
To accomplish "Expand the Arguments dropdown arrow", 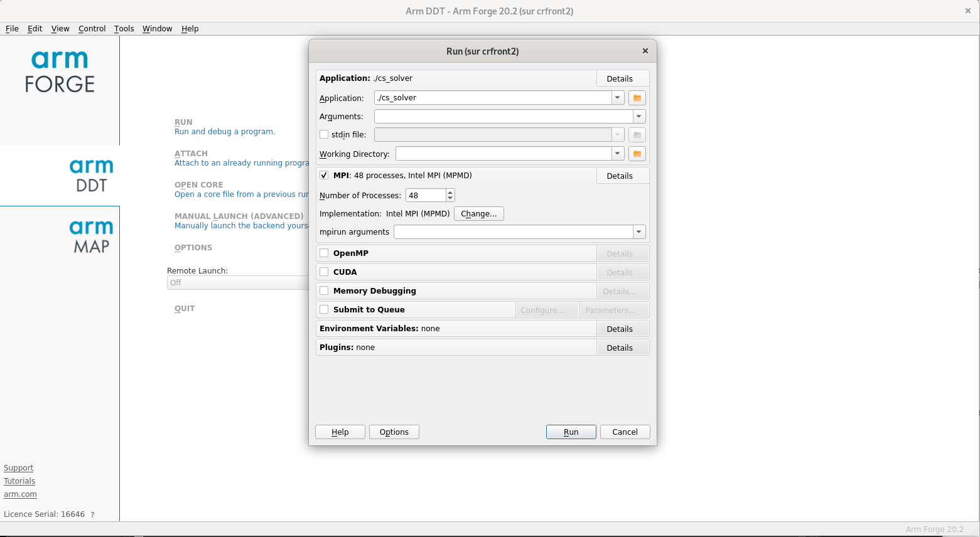I will pyautogui.click(x=639, y=117).
